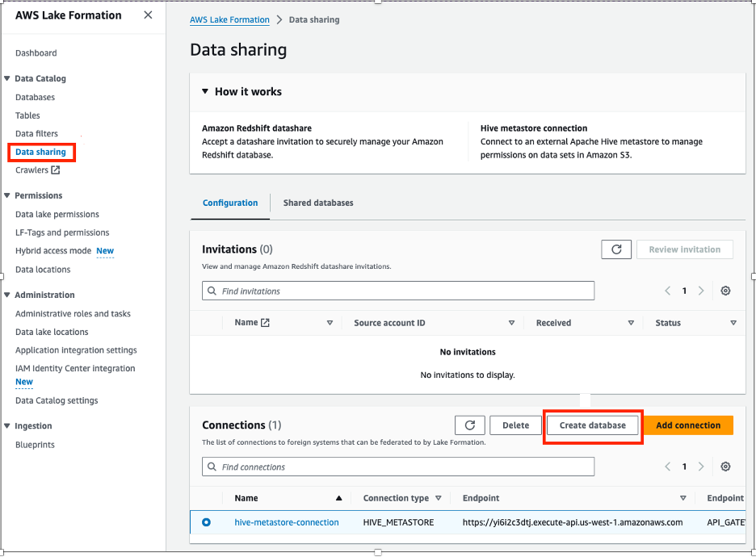Open Administrative roles and tasks
Image resolution: width=756 pixels, height=557 pixels.
click(73, 314)
